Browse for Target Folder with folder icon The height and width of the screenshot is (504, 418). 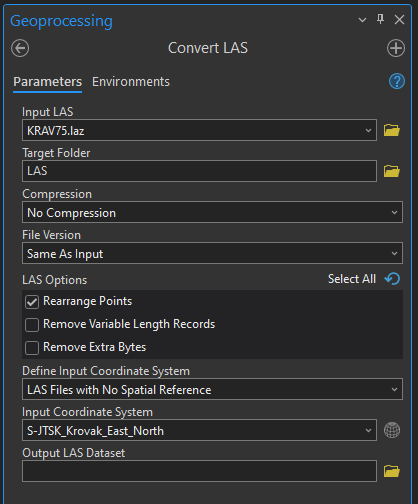(392, 171)
